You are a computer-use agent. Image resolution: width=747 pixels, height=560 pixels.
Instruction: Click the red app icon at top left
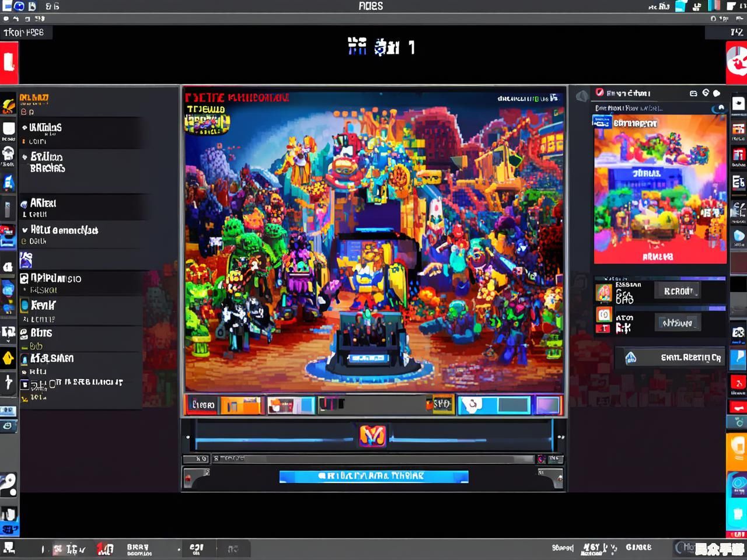tap(9, 62)
